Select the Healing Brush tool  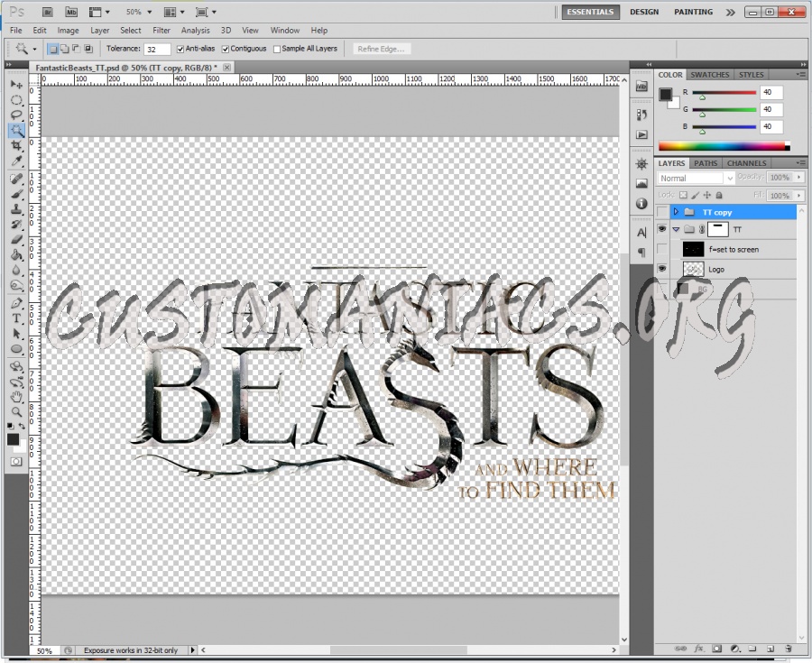click(x=16, y=179)
